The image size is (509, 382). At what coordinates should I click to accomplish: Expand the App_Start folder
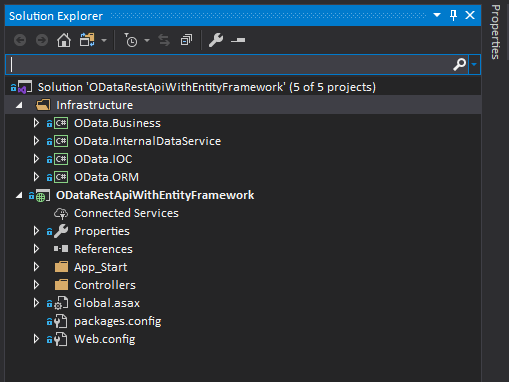pyautogui.click(x=36, y=267)
